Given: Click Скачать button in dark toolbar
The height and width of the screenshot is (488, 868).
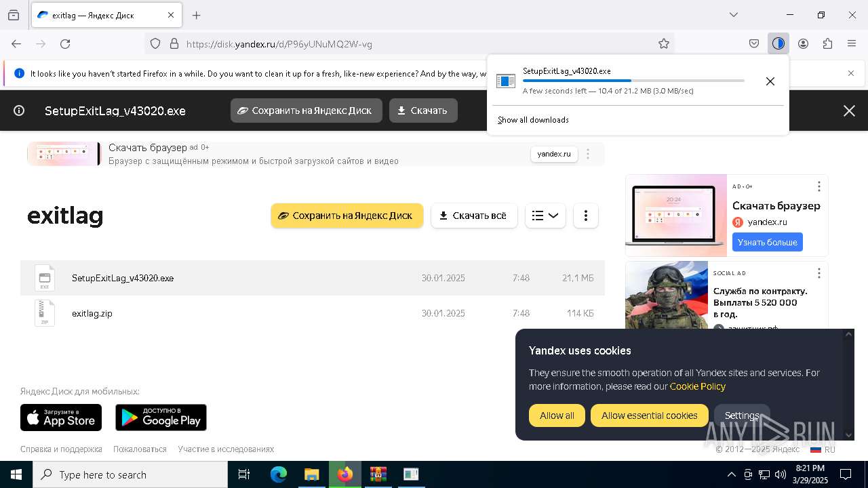Looking at the screenshot, I should (423, 110).
